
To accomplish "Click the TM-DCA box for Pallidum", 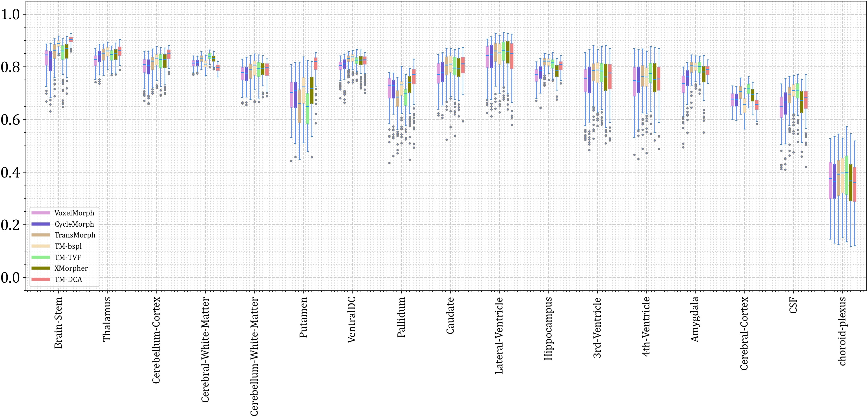I will (x=414, y=77).
